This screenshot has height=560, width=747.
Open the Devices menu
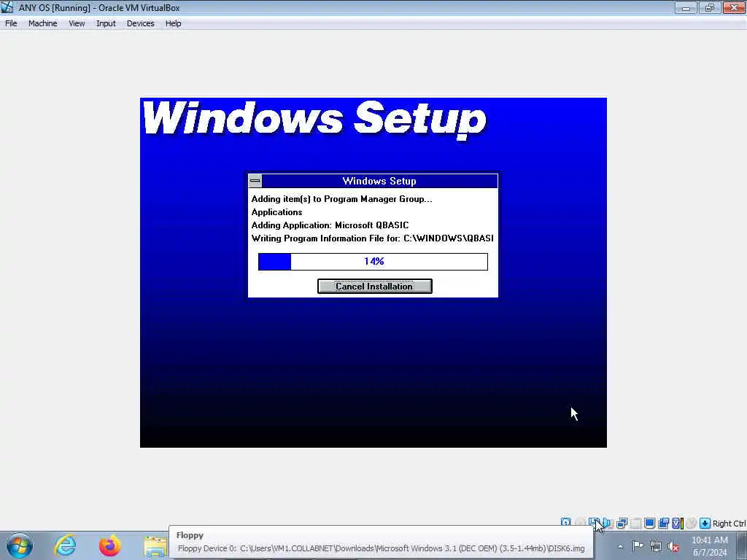(141, 23)
